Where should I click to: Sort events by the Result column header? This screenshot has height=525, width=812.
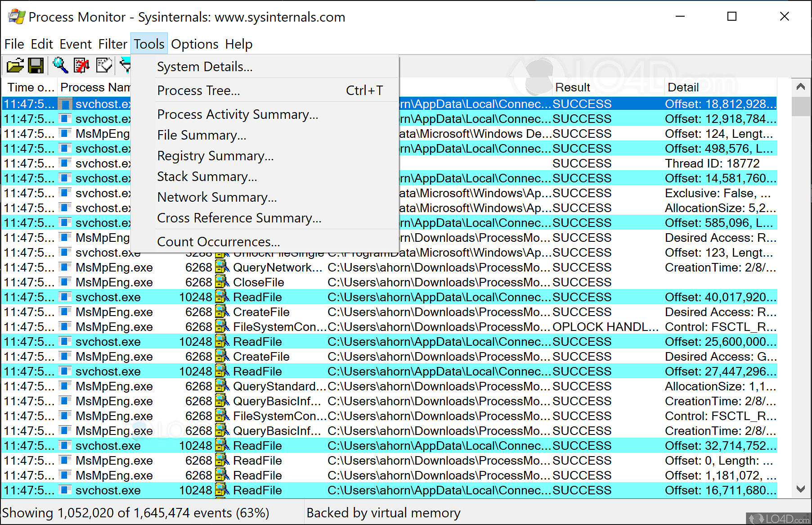click(572, 87)
